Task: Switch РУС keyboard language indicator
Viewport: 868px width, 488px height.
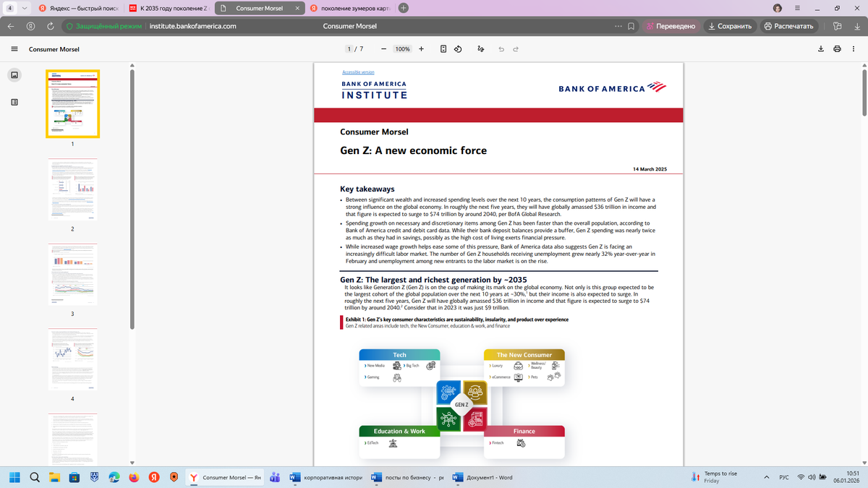Action: [784, 477]
